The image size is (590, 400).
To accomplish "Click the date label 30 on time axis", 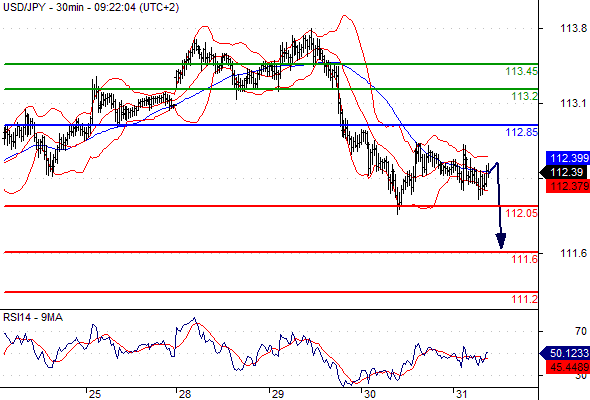I will [x=370, y=394].
